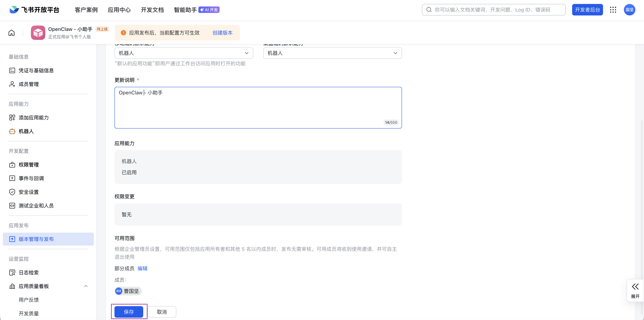This screenshot has height=320, width=644.
Task: Open 添加应用能力 via its sidebar icon
Action: pyautogui.click(x=12, y=117)
